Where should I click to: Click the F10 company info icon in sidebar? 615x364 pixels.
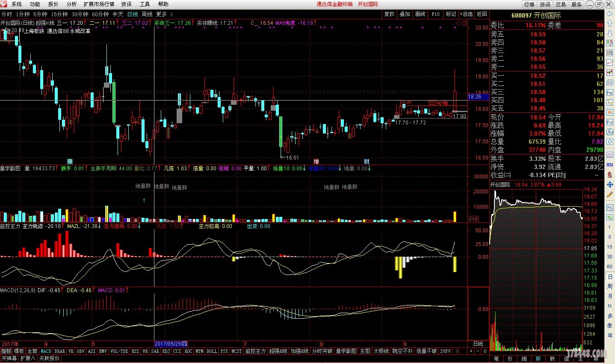[609, 92]
